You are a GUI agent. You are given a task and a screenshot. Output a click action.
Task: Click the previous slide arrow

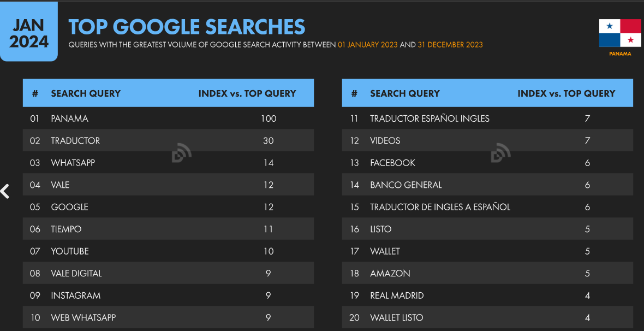coord(5,191)
